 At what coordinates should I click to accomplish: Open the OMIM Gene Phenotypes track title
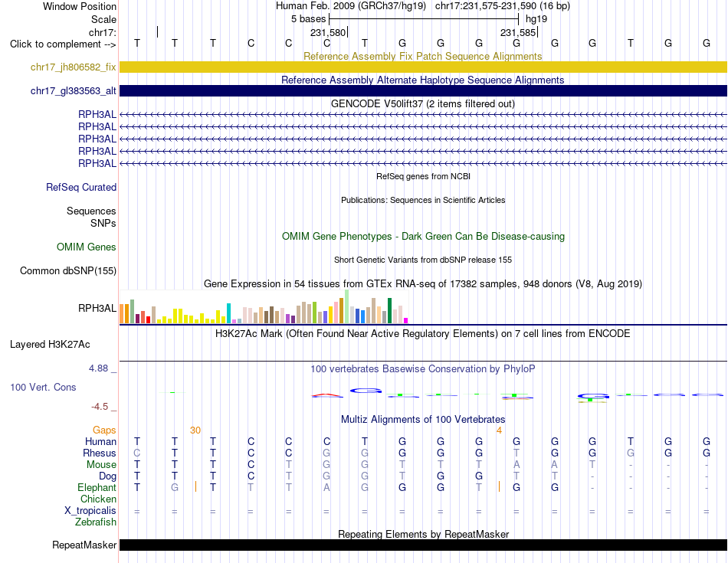(x=423, y=236)
